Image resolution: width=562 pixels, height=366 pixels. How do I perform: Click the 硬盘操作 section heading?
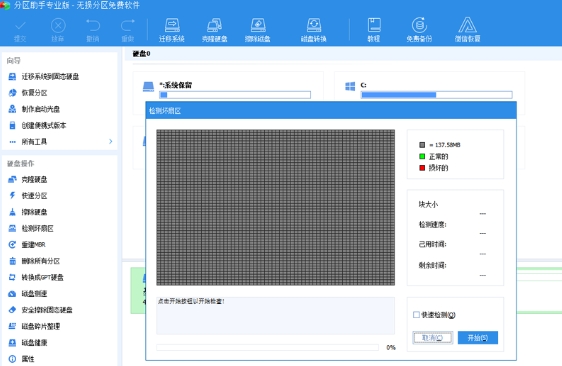21,163
